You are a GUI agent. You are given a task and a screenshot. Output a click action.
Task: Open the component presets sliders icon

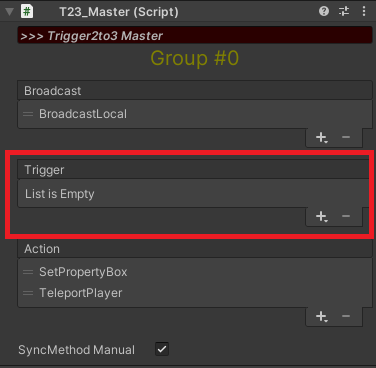coord(344,12)
